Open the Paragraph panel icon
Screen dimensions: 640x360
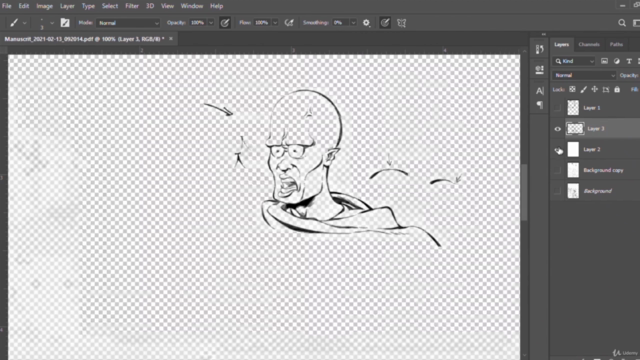(540, 105)
